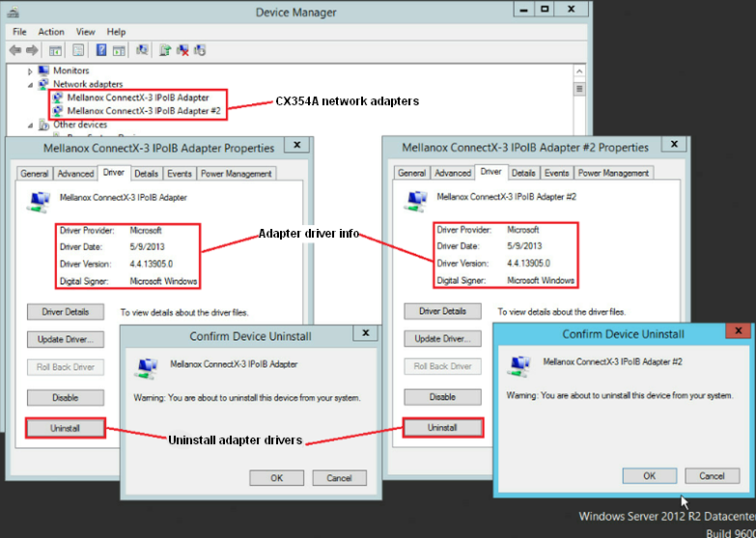Image resolution: width=756 pixels, height=538 pixels.
Task: Click adapter icon in first Adapter Properties window
Action: 39,202
